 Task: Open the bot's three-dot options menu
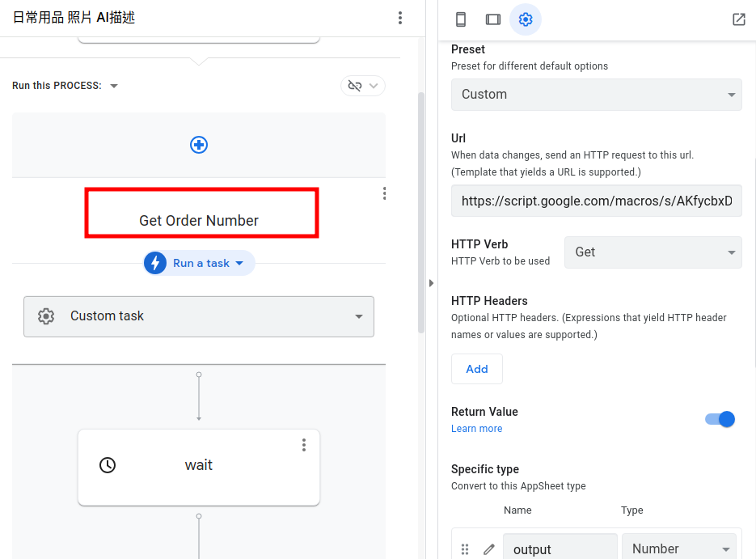[399, 18]
